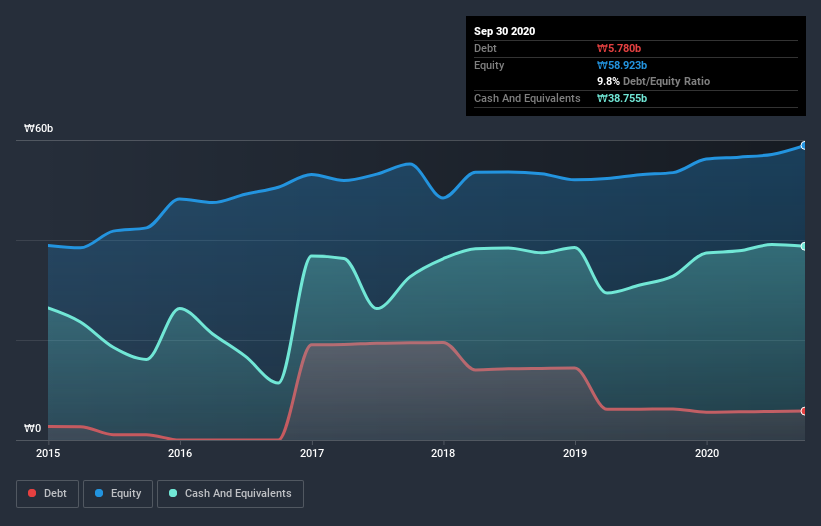Click the 2016 x-axis label
The height and width of the screenshot is (526, 821).
coord(180,453)
